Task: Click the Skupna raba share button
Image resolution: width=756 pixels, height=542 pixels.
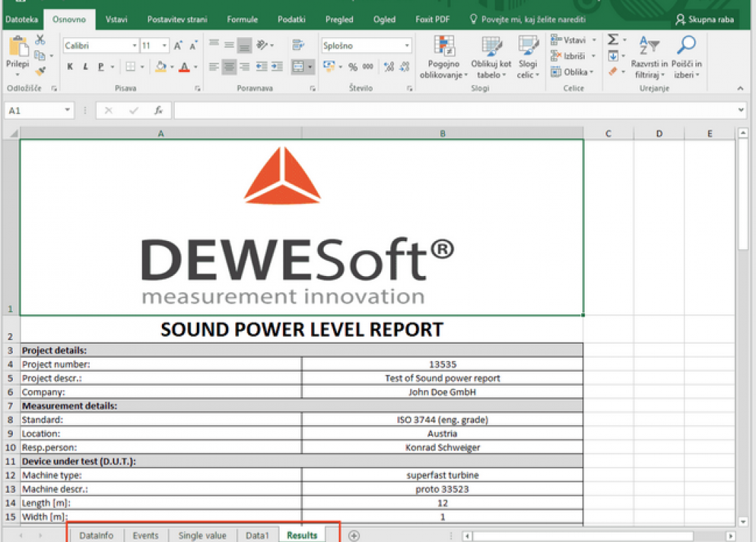Action: click(x=705, y=19)
